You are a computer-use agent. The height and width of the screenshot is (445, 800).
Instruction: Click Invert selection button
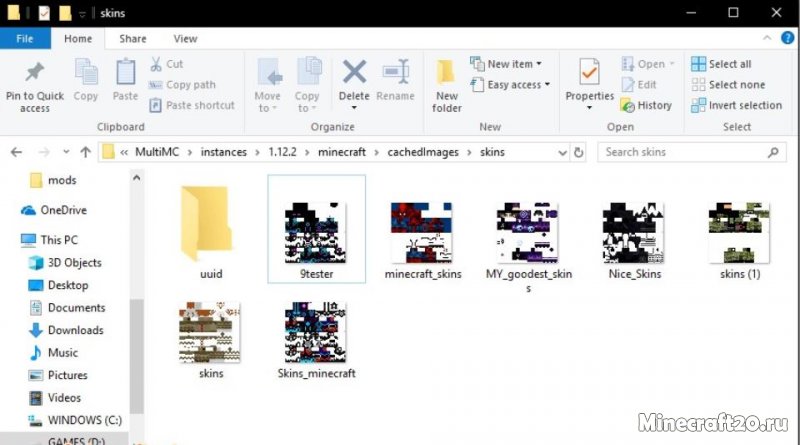[x=737, y=105]
